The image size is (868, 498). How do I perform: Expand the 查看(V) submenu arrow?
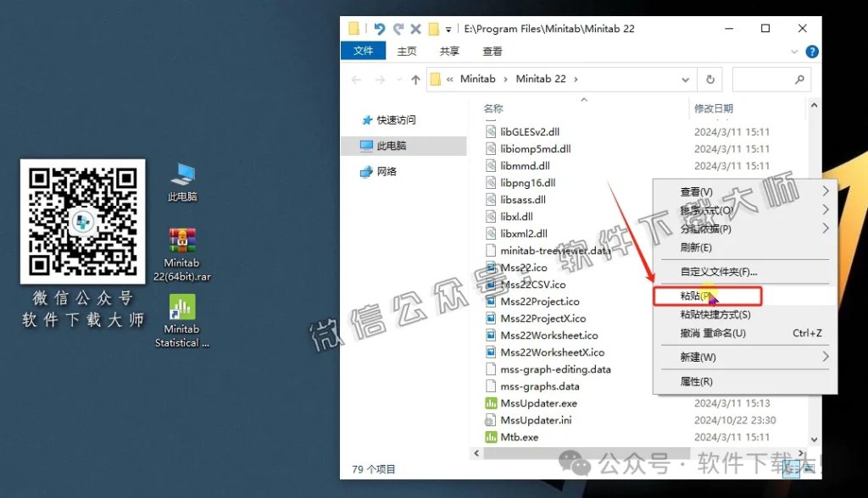point(824,191)
